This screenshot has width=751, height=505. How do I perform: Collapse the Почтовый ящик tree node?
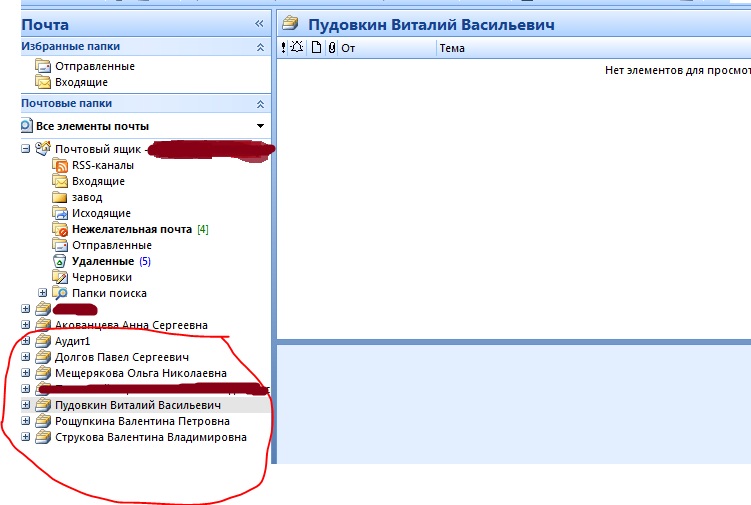pyautogui.click(x=25, y=149)
